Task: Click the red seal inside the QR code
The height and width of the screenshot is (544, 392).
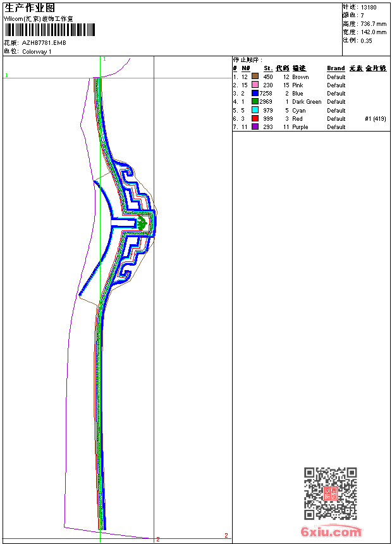Action: click(x=330, y=494)
